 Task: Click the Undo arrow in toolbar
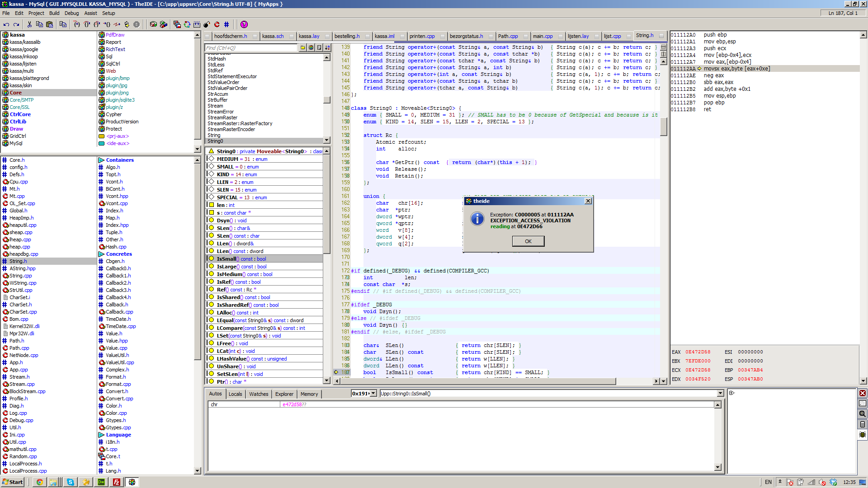click(6, 24)
